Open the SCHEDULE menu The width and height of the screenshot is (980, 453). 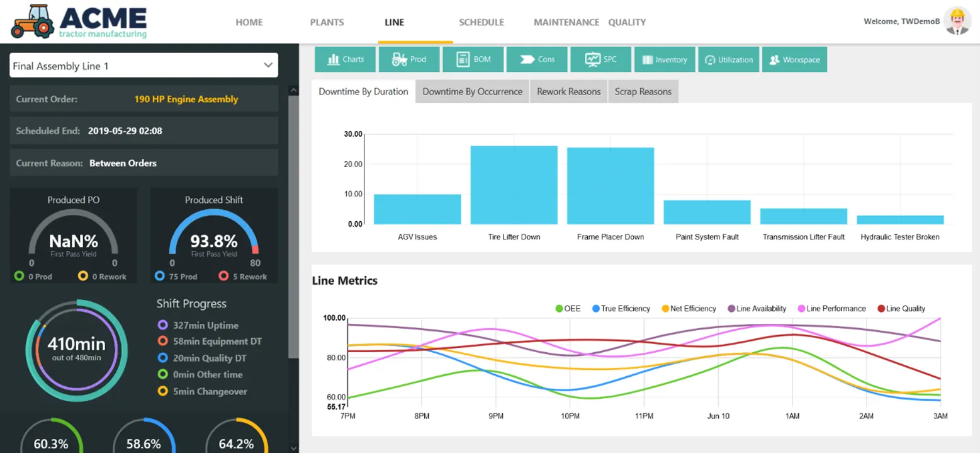click(x=482, y=22)
